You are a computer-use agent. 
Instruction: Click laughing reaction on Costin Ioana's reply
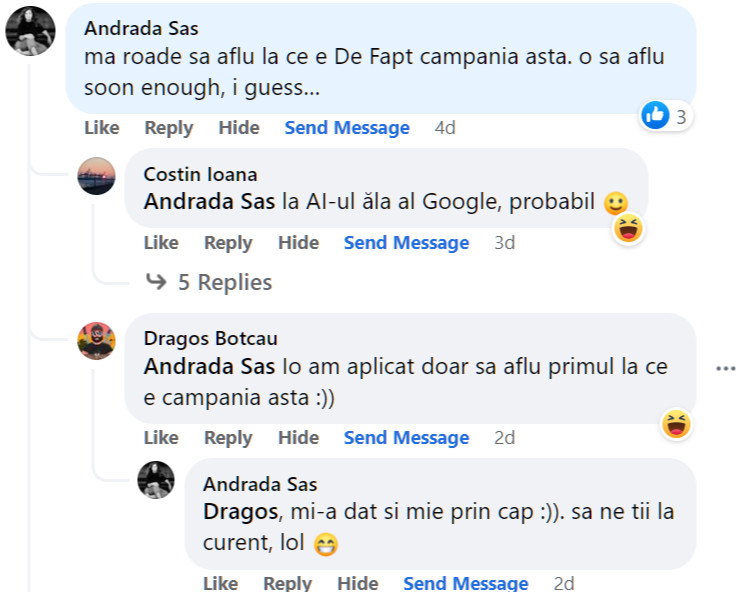tap(628, 229)
